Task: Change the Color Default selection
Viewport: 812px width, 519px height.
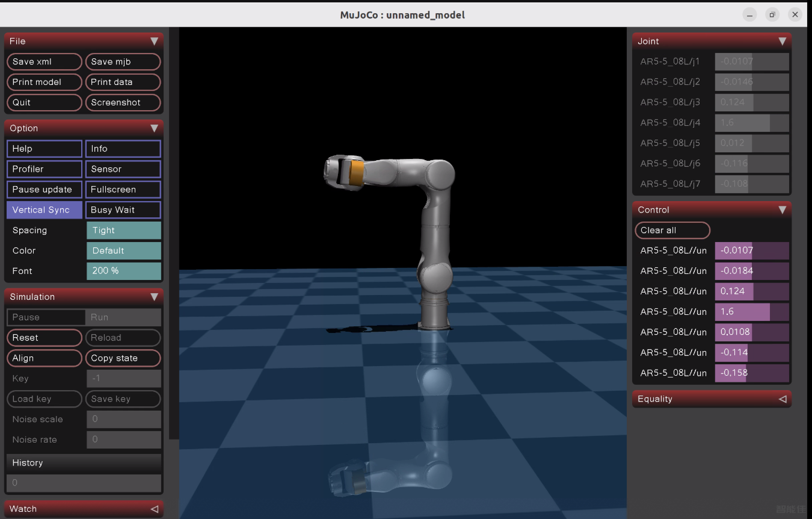Action: (124, 250)
